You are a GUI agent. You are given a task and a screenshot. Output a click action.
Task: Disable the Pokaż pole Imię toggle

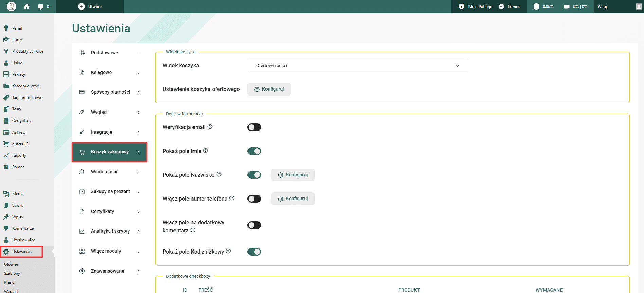pos(254,151)
